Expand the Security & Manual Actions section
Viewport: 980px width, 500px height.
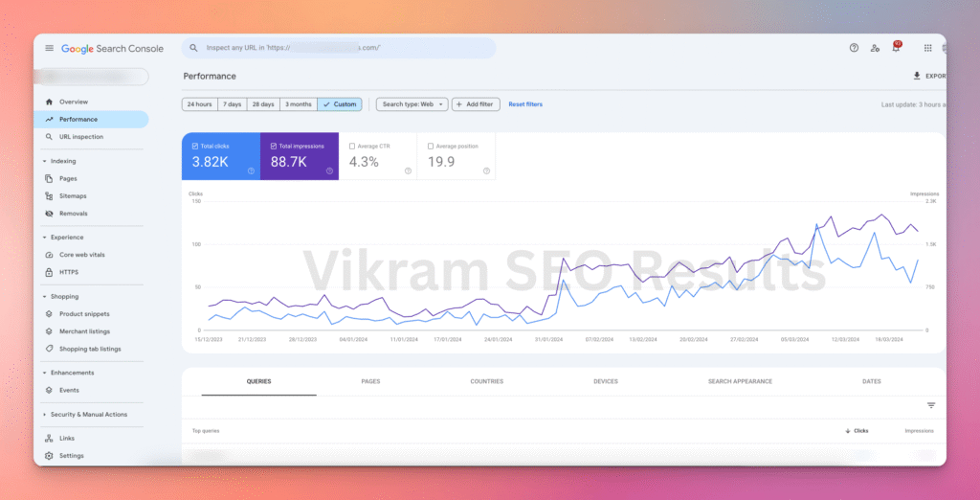(45, 415)
